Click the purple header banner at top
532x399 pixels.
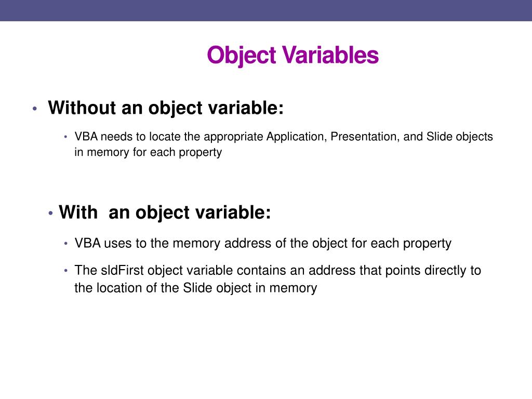pos(266,10)
